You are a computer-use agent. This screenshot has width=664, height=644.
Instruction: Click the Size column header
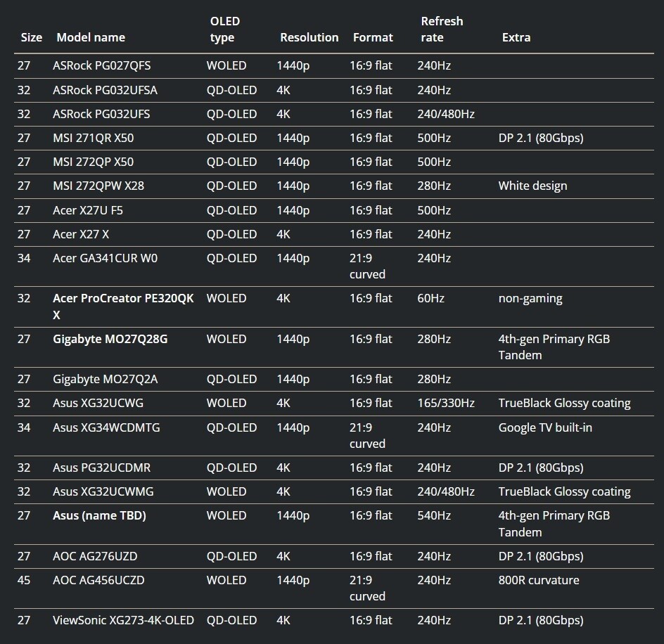coord(31,37)
